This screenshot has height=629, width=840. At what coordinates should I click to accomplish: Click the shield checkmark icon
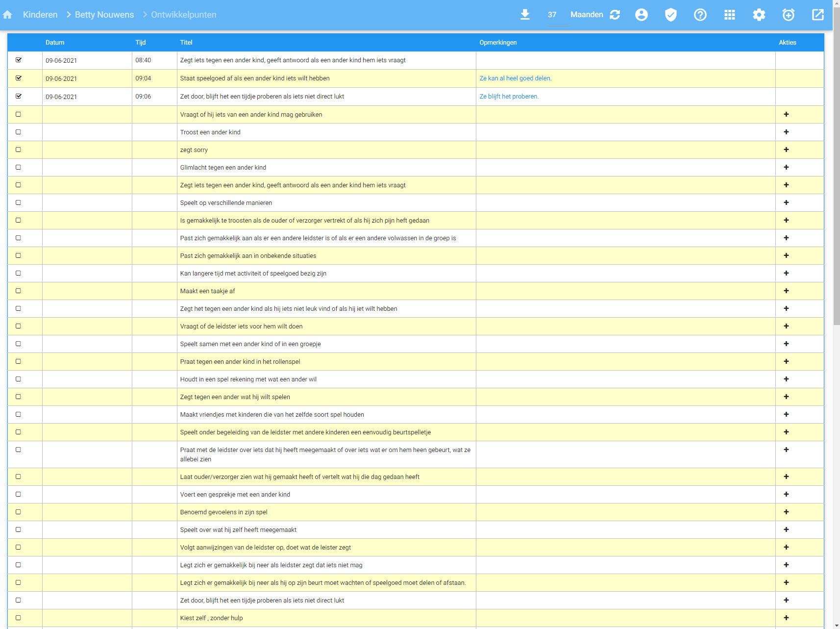point(670,15)
